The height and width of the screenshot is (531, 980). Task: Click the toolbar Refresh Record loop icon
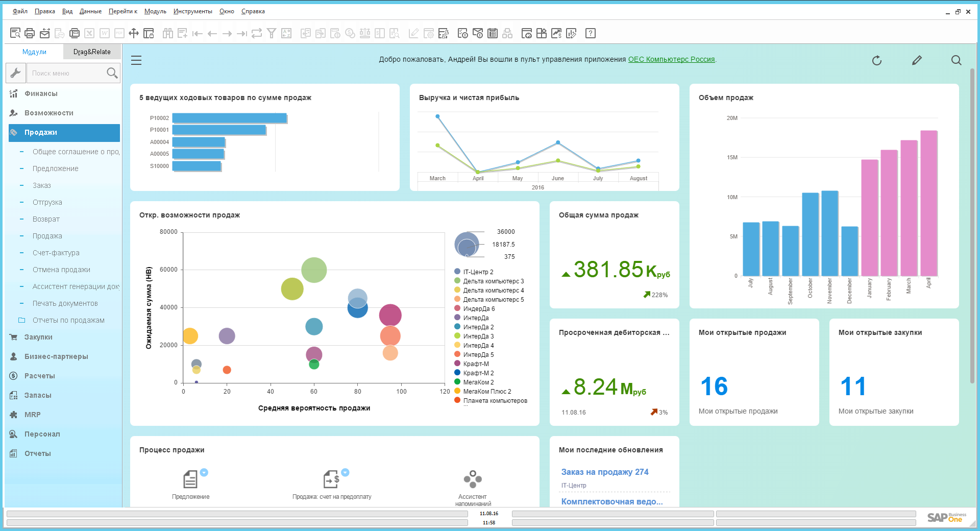click(257, 33)
